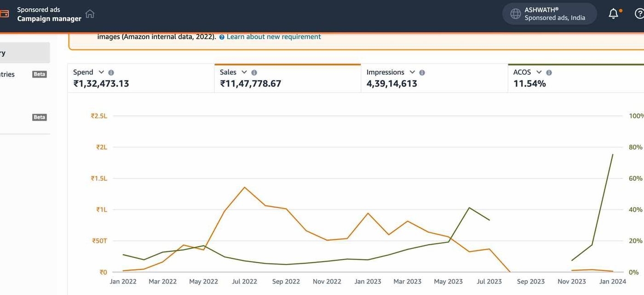
Task: Open the notifications bell
Action: tap(614, 14)
